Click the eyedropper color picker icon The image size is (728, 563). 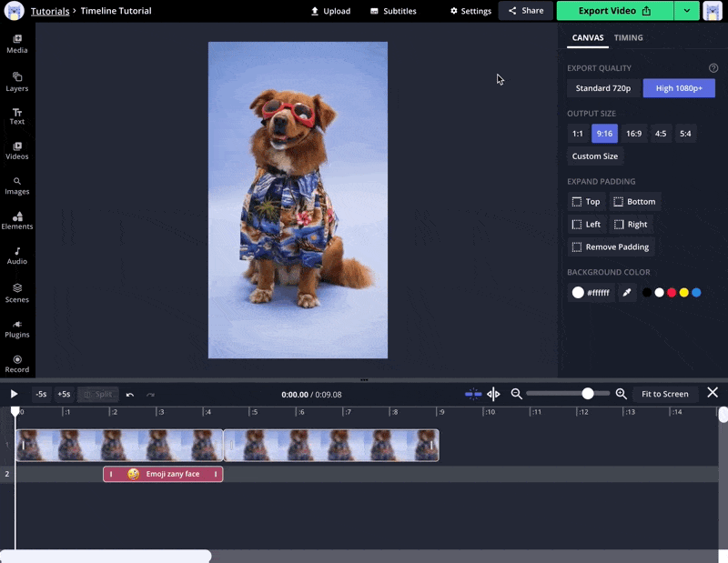[626, 293]
